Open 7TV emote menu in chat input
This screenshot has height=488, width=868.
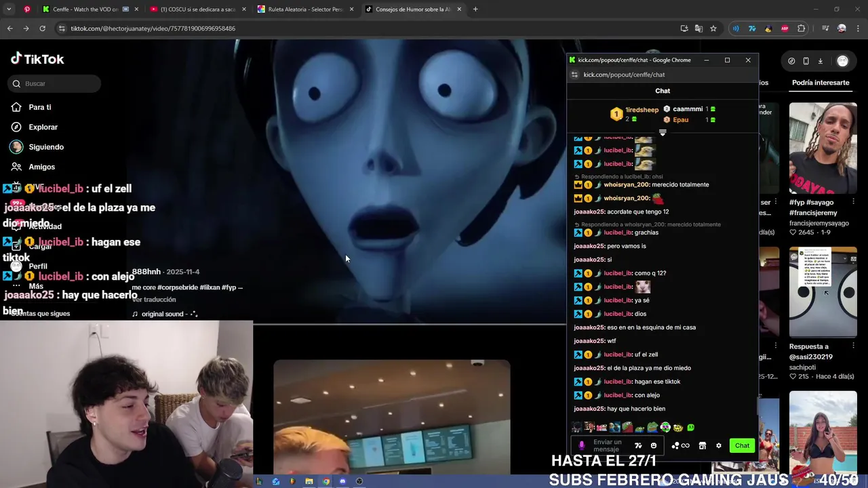pos(638,445)
